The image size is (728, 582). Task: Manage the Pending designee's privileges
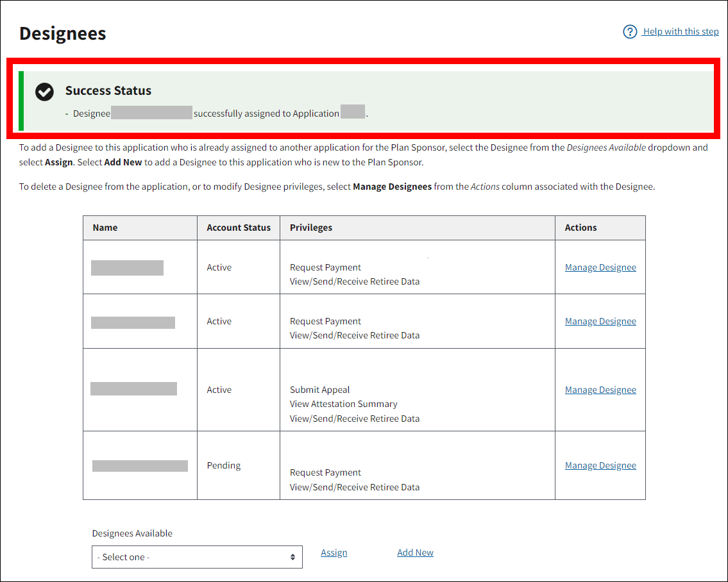600,465
